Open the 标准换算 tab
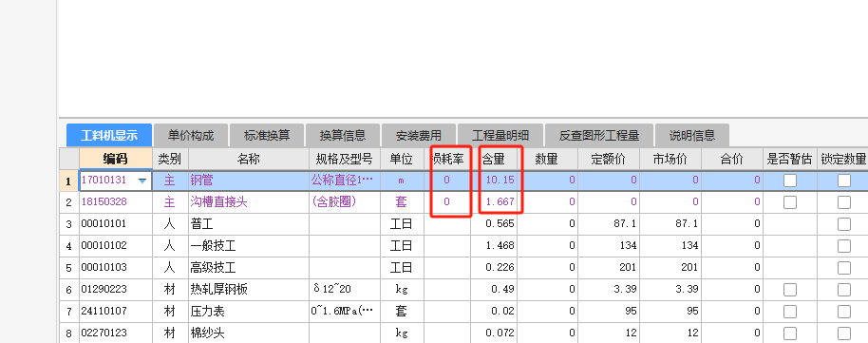The height and width of the screenshot is (343, 868). pos(267,135)
